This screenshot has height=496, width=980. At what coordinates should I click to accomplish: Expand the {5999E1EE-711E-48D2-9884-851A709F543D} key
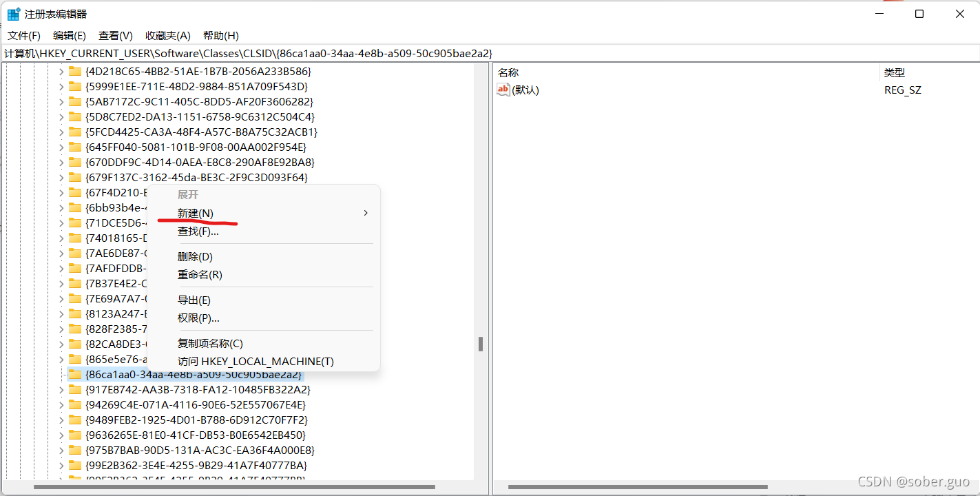point(61,86)
